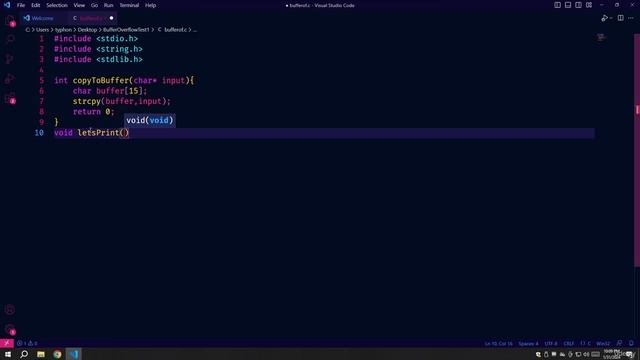Open the Run menu
Screen dimensions: 640x360
[x=109, y=5]
